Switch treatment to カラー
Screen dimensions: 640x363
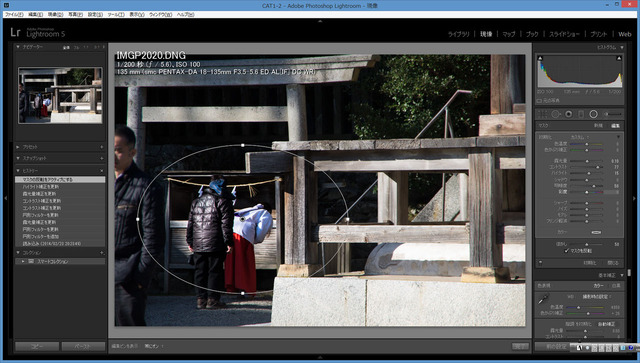[x=598, y=285]
